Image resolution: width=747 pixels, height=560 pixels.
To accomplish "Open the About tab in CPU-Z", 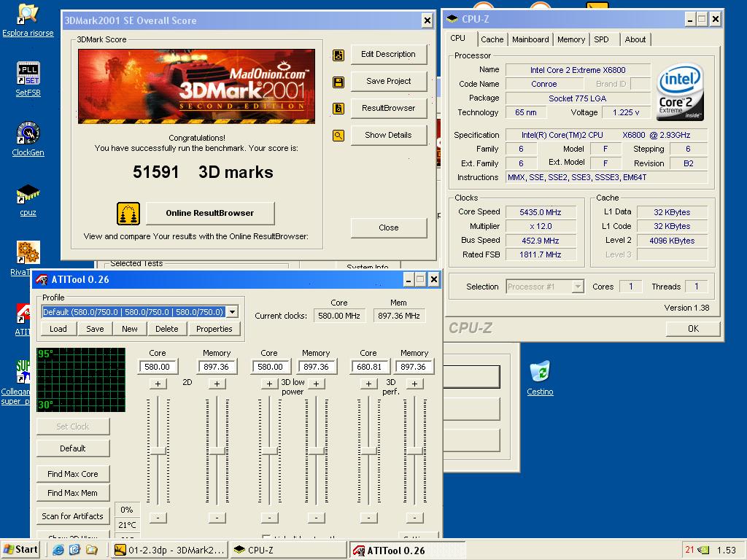I will (x=635, y=39).
